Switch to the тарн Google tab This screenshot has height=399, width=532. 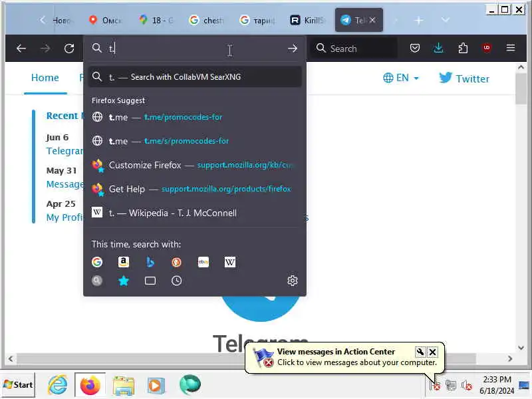pos(257,21)
